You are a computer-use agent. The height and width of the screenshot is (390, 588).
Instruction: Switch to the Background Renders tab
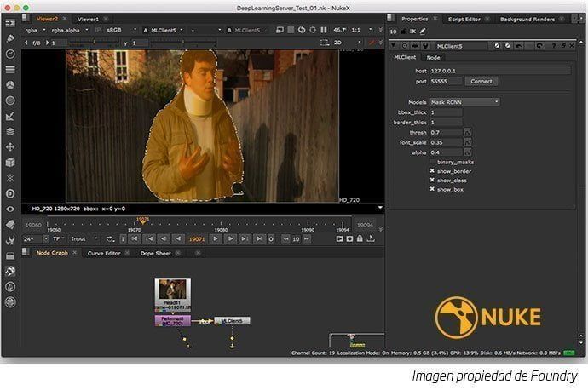click(527, 19)
